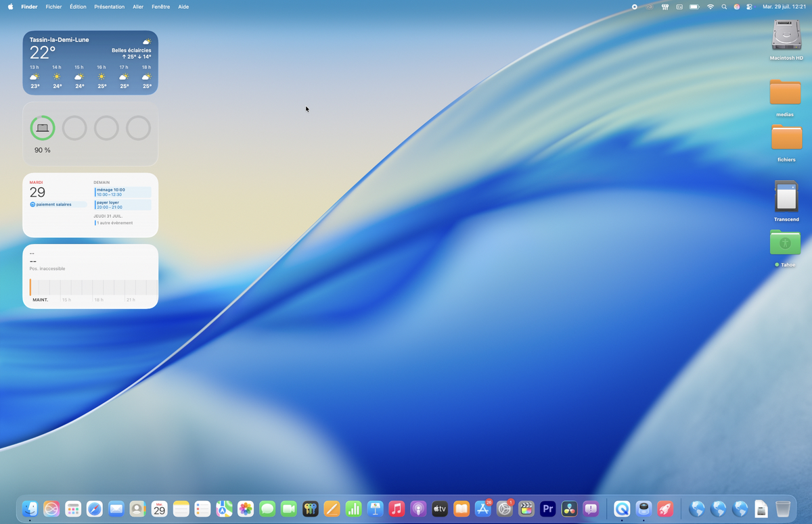Launch Apple Podcasts from the Dock
812x524 pixels.
[418, 508]
